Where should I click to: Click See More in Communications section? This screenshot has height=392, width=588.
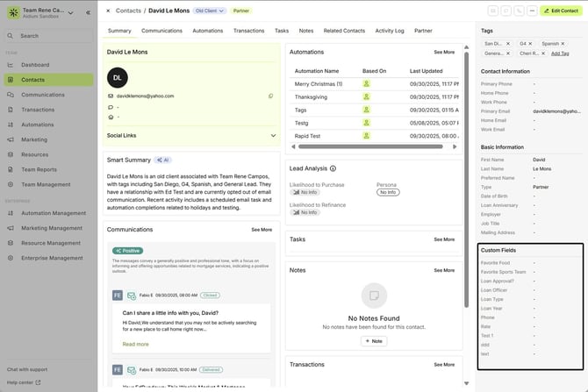[x=262, y=230]
